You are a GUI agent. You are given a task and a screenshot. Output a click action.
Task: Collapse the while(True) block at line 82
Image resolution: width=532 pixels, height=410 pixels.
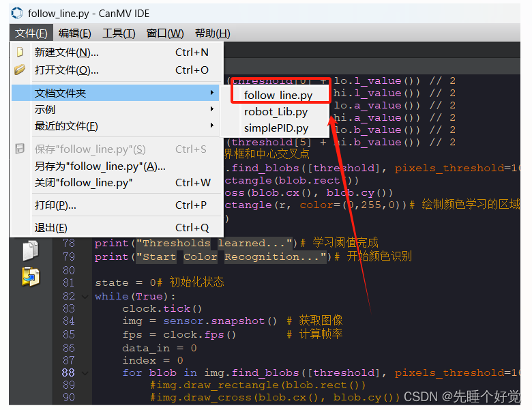tap(85, 297)
